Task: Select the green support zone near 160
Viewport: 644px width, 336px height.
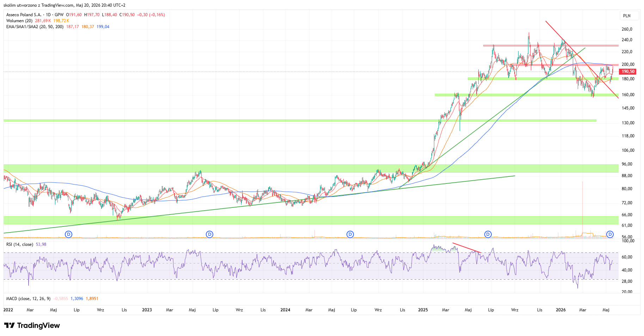Action: point(527,95)
